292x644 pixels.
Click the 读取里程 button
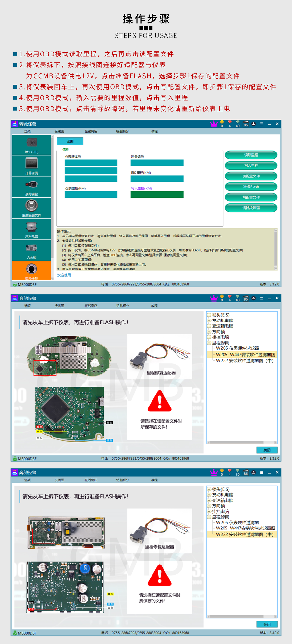[x=251, y=155]
